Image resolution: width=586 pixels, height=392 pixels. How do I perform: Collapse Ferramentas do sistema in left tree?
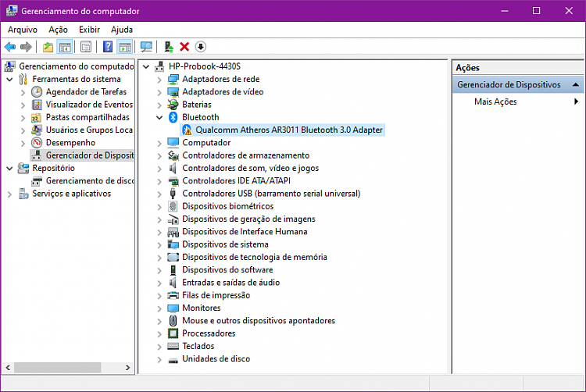click(x=9, y=80)
